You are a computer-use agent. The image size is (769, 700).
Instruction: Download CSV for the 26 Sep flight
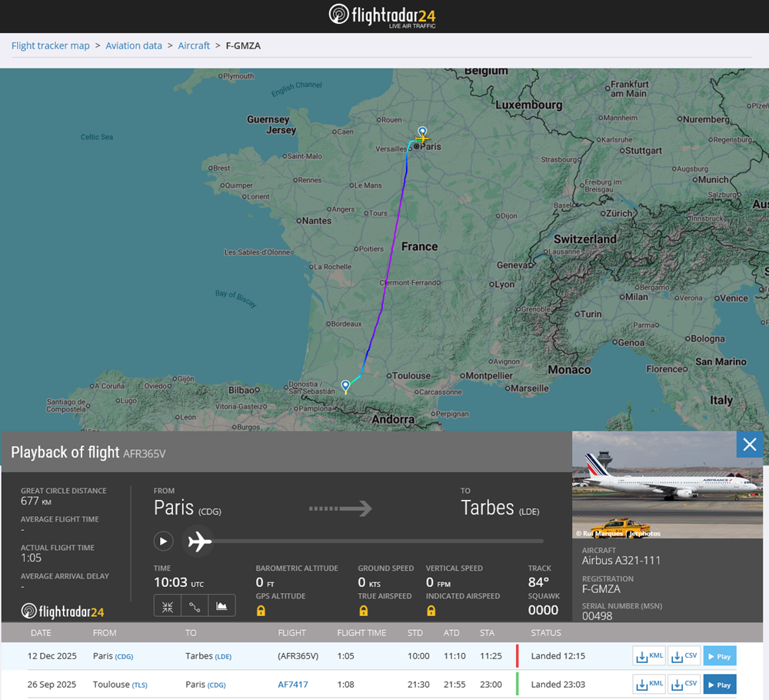click(x=683, y=684)
